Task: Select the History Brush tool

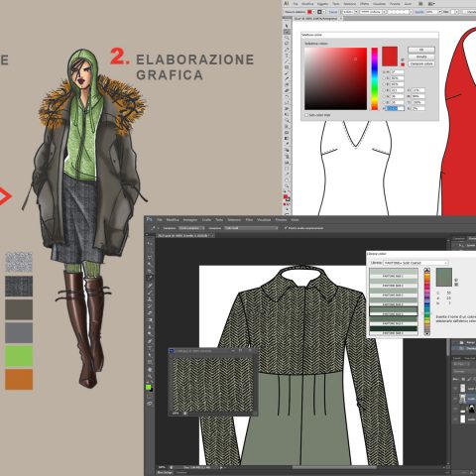Action: pyautogui.click(x=150, y=306)
